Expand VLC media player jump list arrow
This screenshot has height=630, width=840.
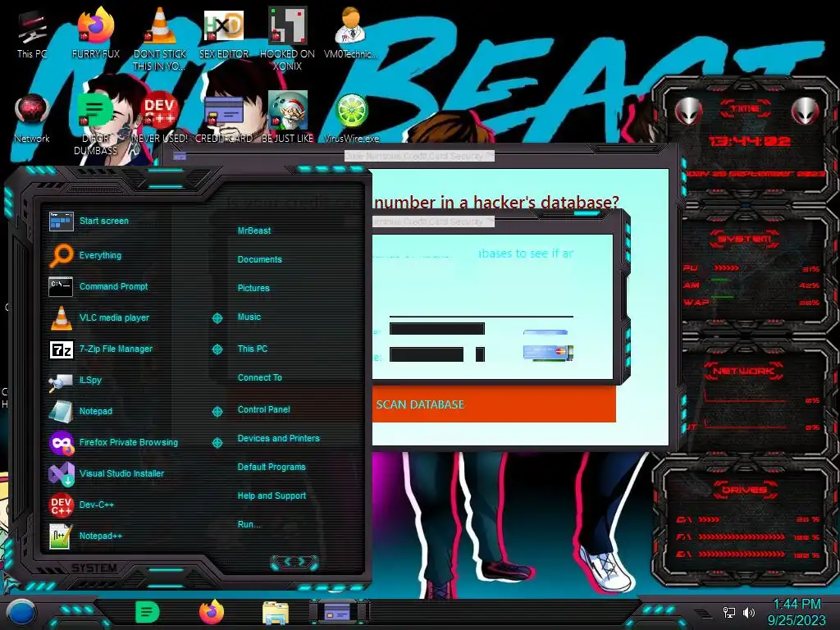tap(217, 318)
